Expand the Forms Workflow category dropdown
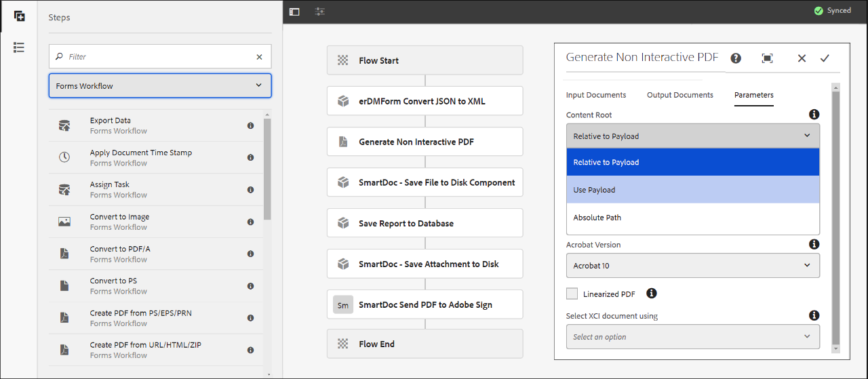 tap(160, 86)
